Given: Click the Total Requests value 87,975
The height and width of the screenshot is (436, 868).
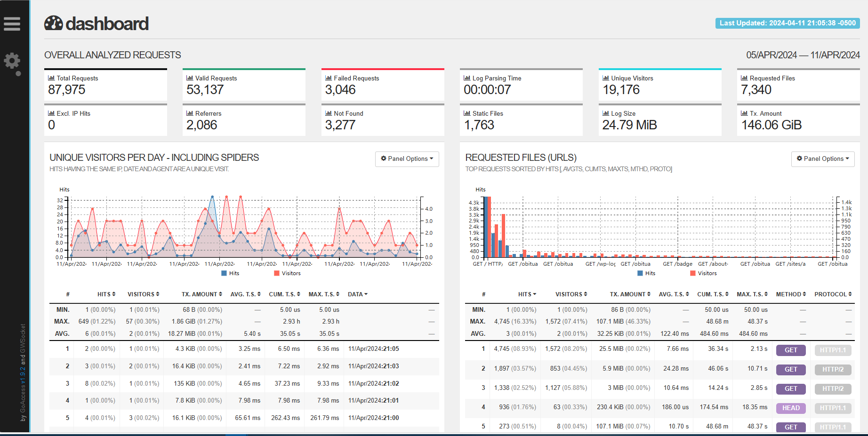Looking at the screenshot, I should click(x=67, y=90).
